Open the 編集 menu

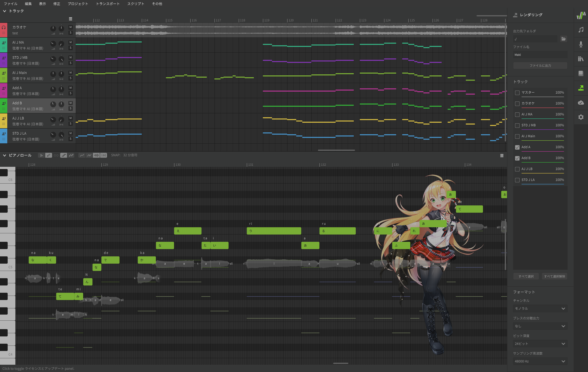pyautogui.click(x=28, y=4)
